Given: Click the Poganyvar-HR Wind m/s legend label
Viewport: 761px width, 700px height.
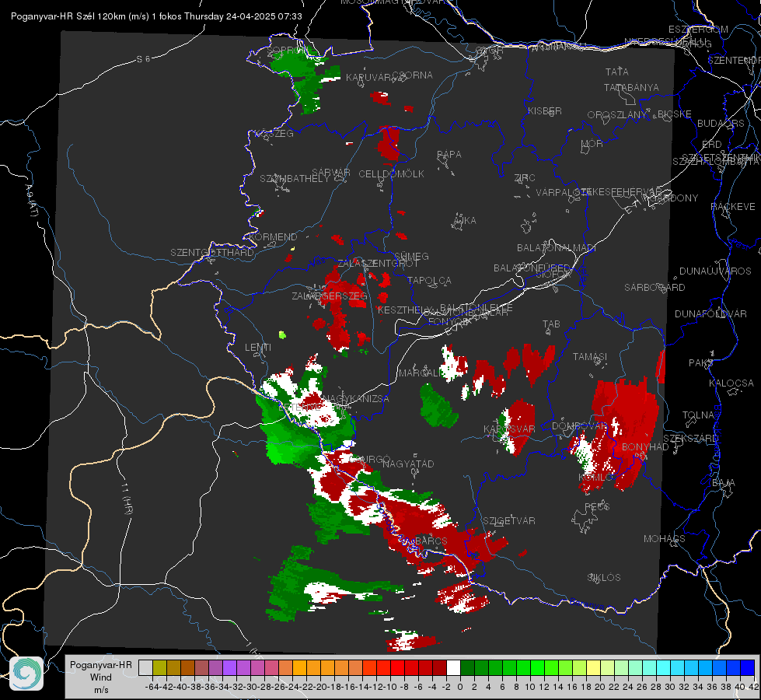Looking at the screenshot, I should 101,677.
